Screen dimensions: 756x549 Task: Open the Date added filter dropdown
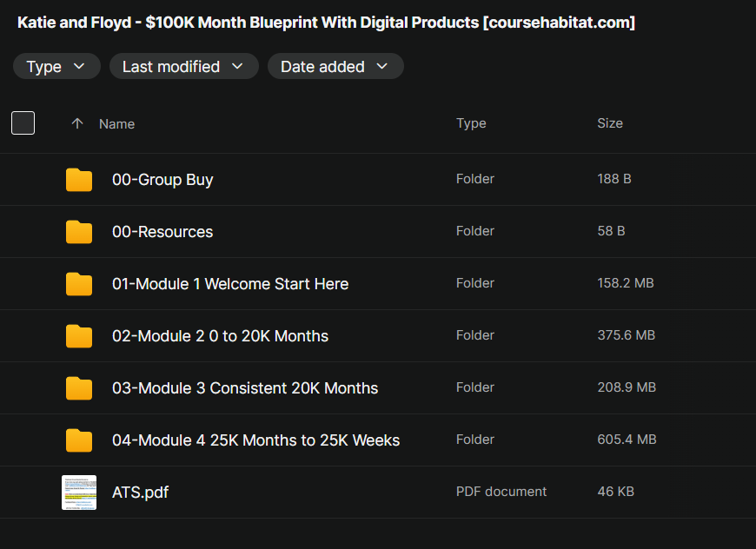[335, 67]
